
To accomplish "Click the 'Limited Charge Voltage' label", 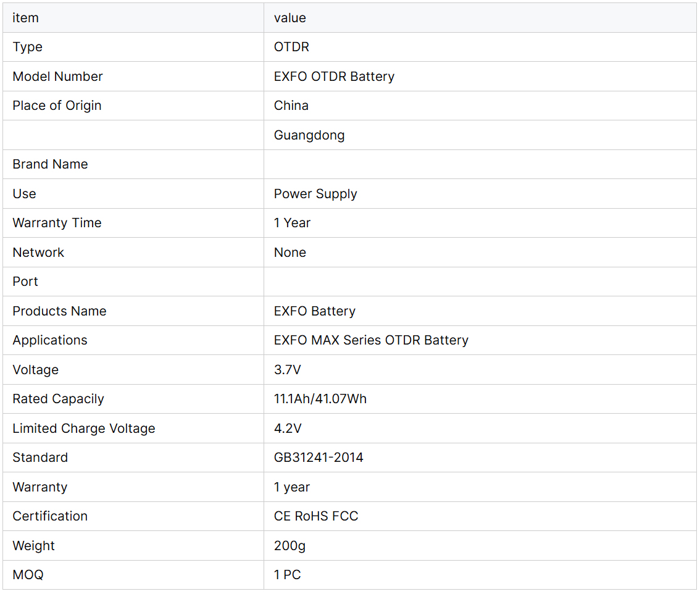I will click(84, 429).
